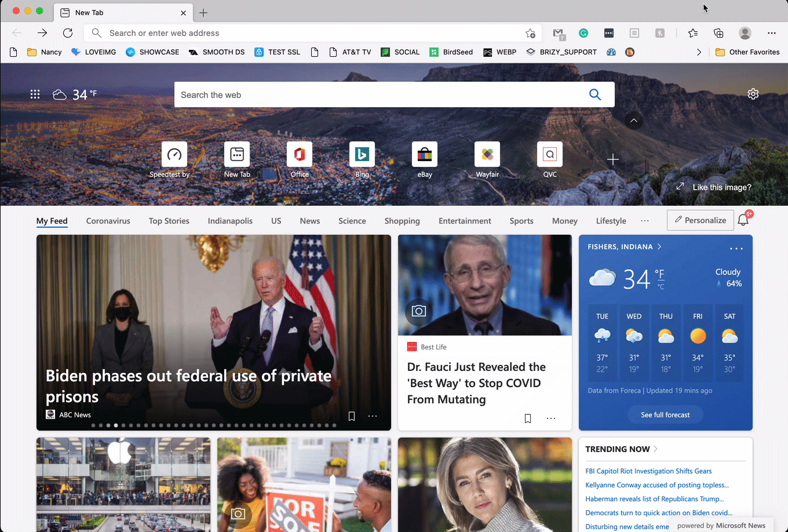Open the Sports feed tab
The height and width of the screenshot is (532, 788).
tap(521, 221)
